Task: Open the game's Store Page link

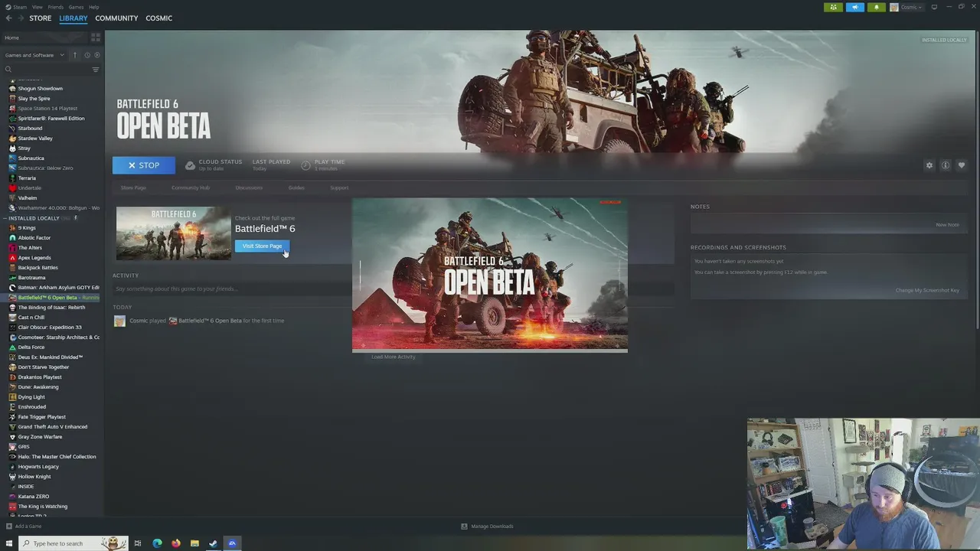Action: pos(133,187)
